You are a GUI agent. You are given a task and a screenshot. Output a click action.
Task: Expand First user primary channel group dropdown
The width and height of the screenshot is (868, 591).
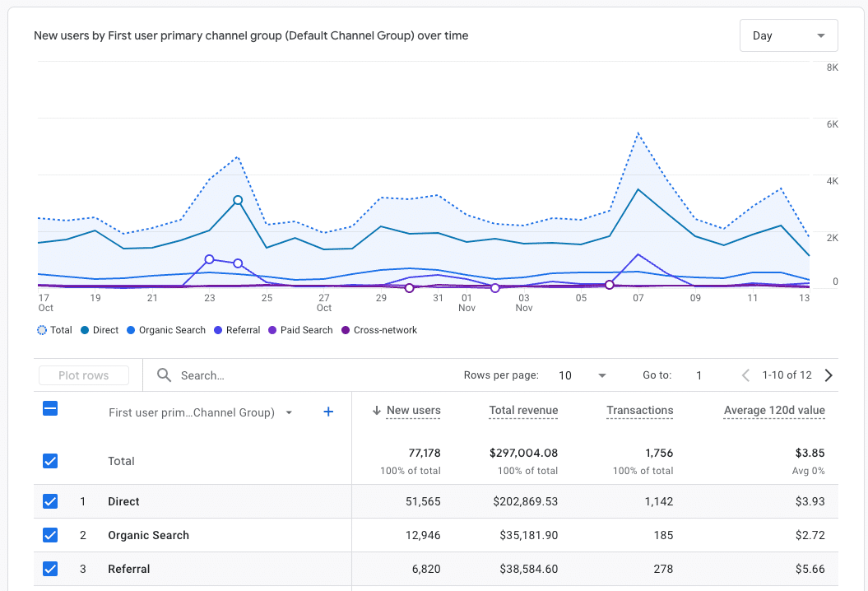point(289,413)
